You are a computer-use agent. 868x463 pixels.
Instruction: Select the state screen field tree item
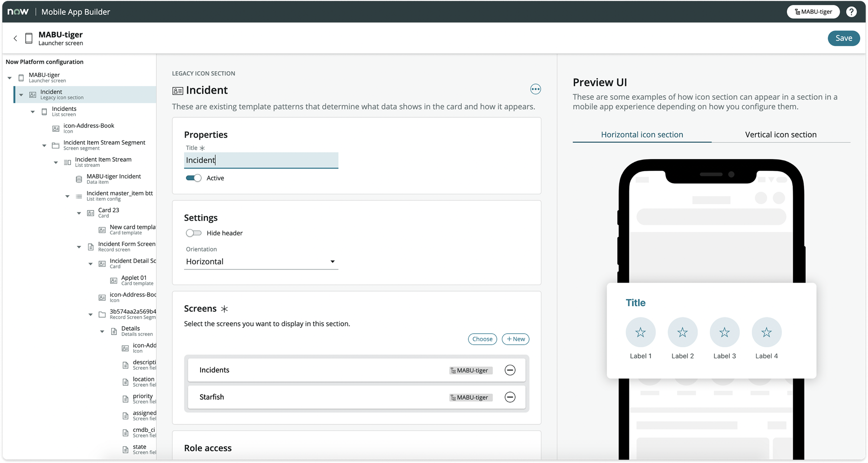click(139, 450)
